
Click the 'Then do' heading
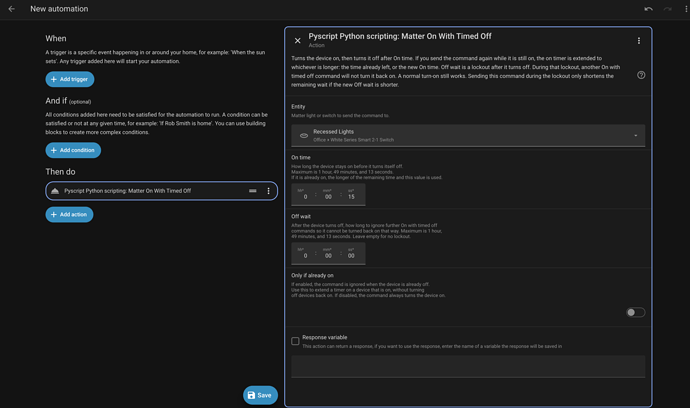click(60, 172)
